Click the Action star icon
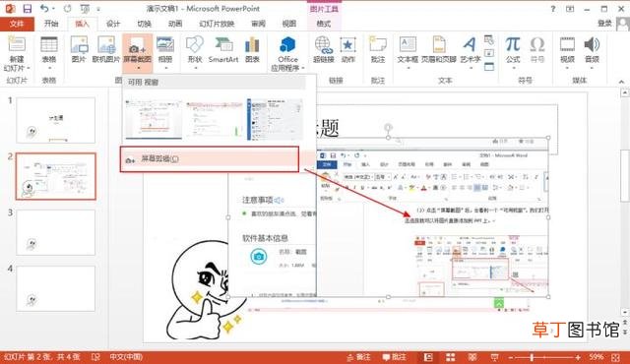The width and height of the screenshot is (630, 364). click(347, 44)
